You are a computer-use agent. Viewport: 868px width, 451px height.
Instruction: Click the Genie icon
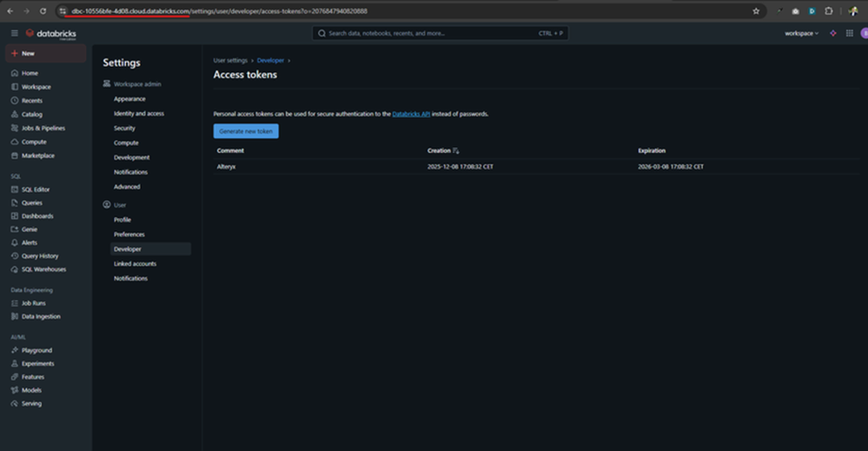point(15,229)
